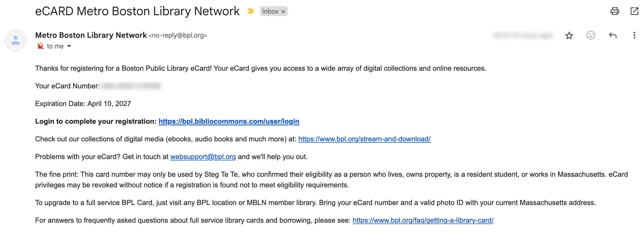Click the websupport@bpl.org email link
This screenshot has height=242, width=644.
[x=203, y=157]
